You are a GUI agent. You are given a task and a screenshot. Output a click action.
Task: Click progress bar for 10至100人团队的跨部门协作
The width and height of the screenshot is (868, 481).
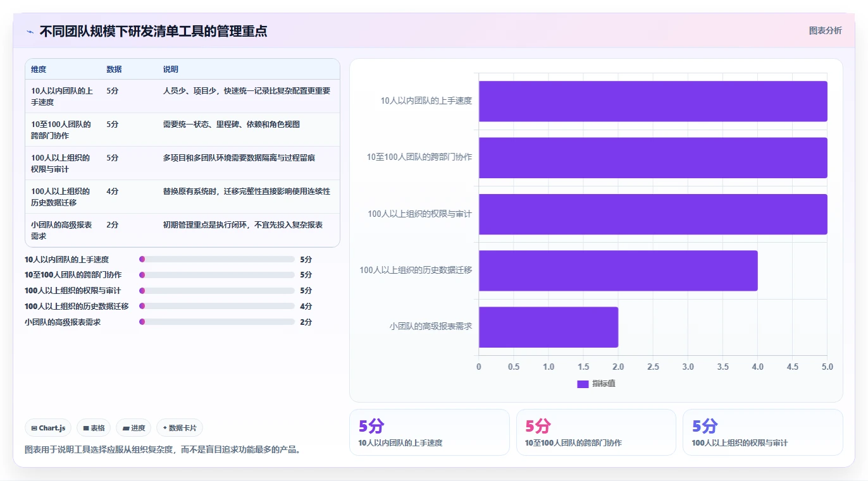pyautogui.click(x=217, y=275)
